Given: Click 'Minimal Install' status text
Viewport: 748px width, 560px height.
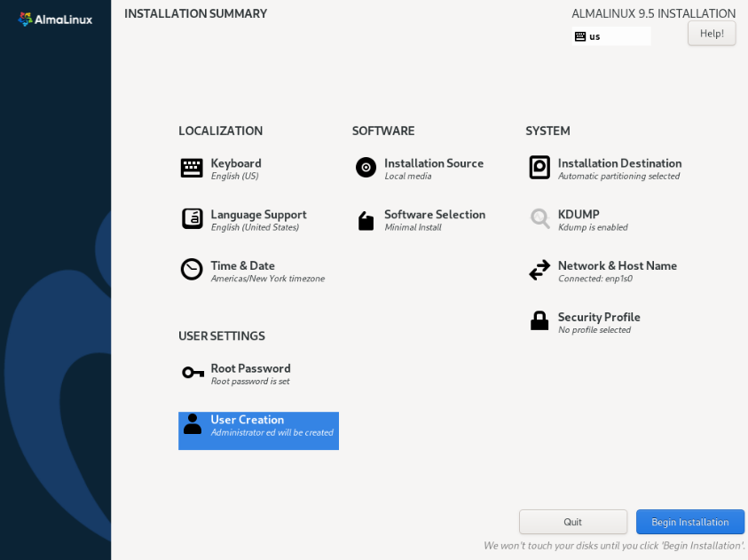Looking at the screenshot, I should tap(413, 227).
